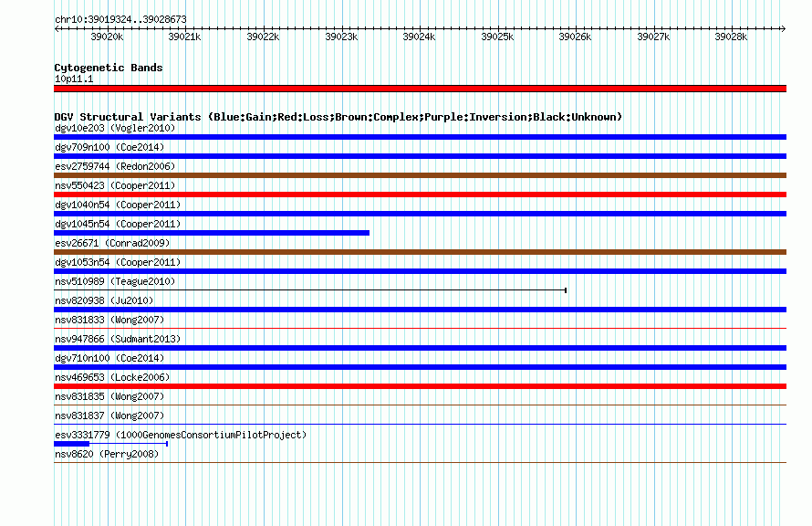Open variant dgv1053n54 (Cooper2011) label
Screen dimensions: 812x526
(x=118, y=262)
